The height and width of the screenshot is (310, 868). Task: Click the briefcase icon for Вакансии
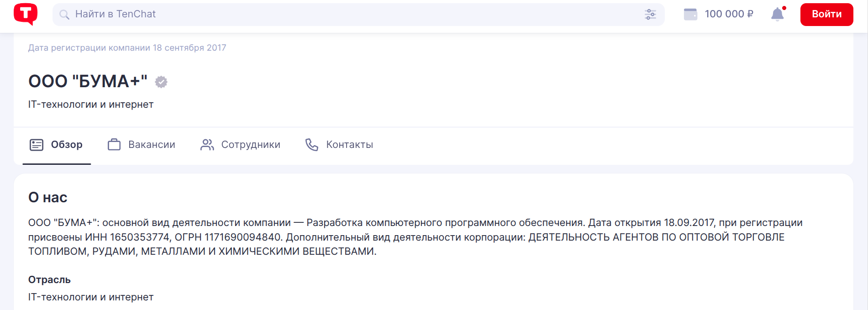pyautogui.click(x=114, y=145)
